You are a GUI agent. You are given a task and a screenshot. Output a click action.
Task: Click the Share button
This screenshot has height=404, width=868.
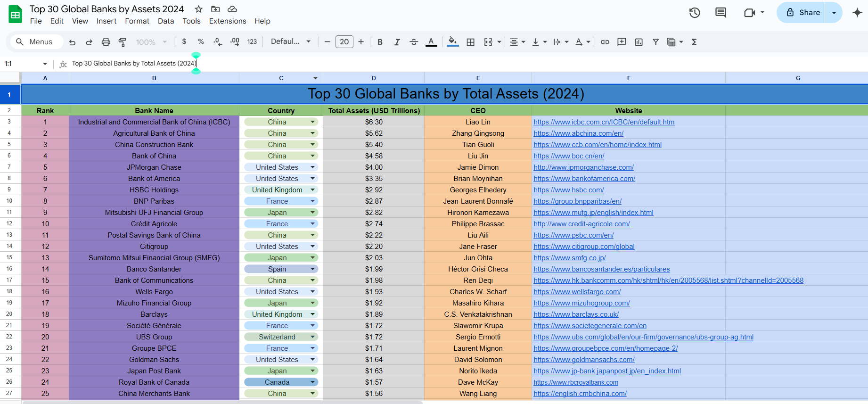click(x=803, y=13)
